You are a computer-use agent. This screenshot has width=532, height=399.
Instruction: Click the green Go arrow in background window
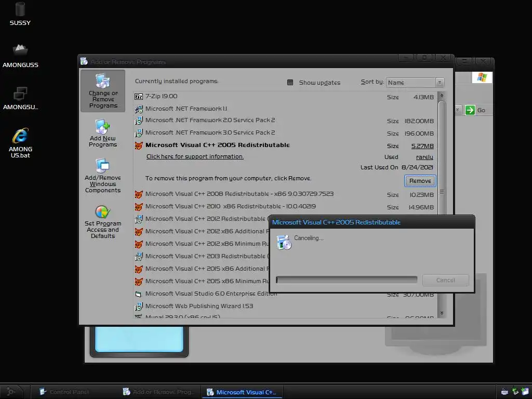[470, 110]
